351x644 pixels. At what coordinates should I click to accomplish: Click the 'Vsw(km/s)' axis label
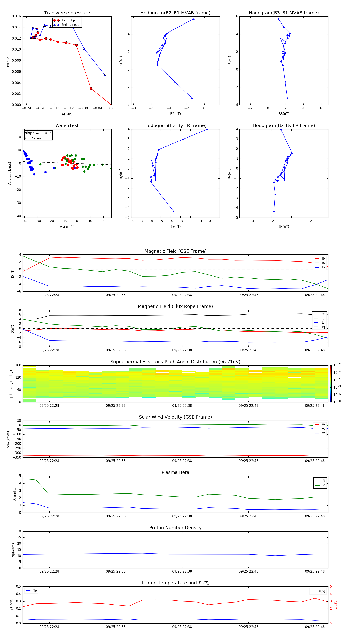[x=8, y=439]
